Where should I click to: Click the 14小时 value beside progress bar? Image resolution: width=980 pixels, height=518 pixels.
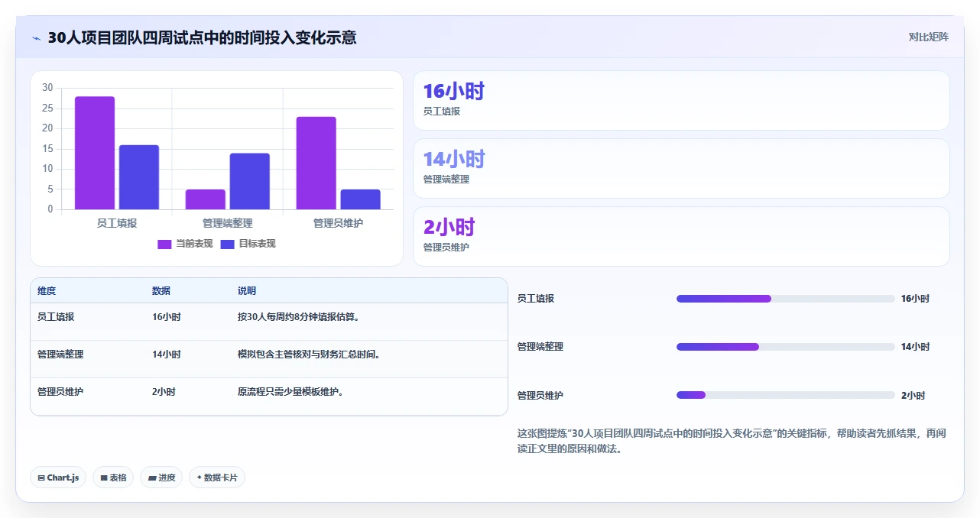pos(915,347)
